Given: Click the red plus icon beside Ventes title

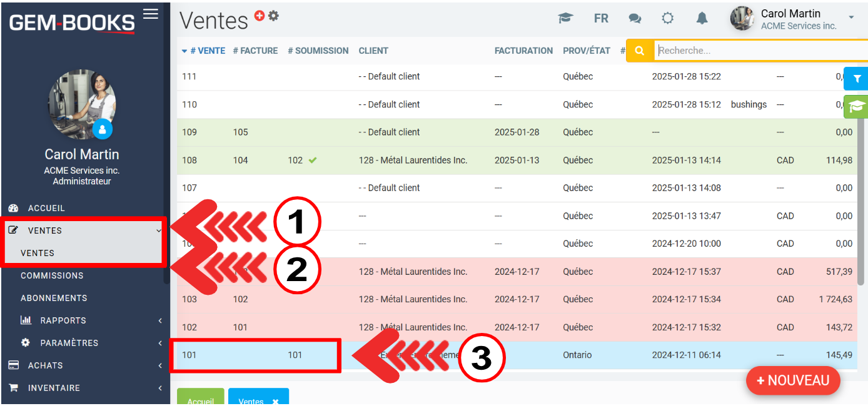Looking at the screenshot, I should pyautogui.click(x=260, y=16).
